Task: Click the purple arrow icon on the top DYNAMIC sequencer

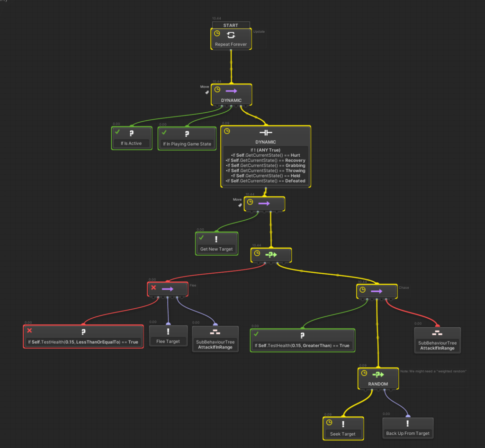Action: (231, 91)
